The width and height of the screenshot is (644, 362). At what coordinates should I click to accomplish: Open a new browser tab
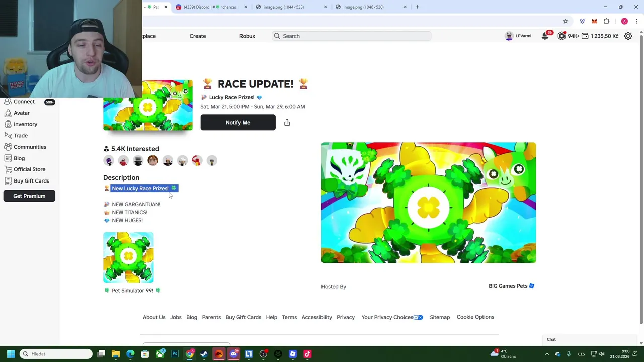(417, 7)
